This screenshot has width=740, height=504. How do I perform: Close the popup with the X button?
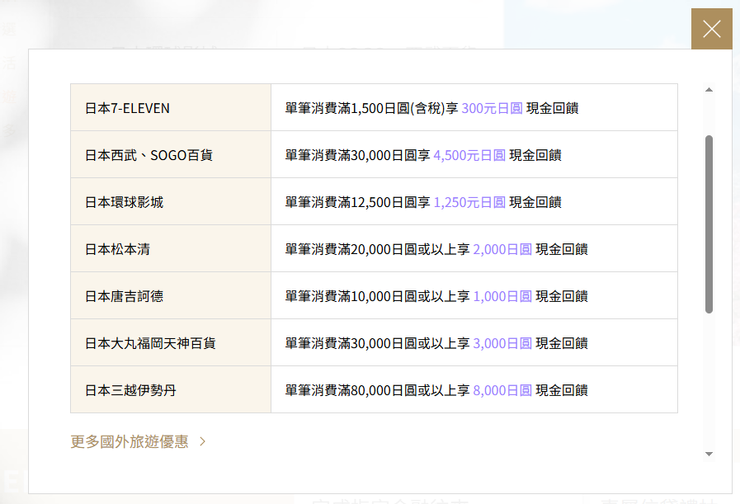(x=711, y=29)
